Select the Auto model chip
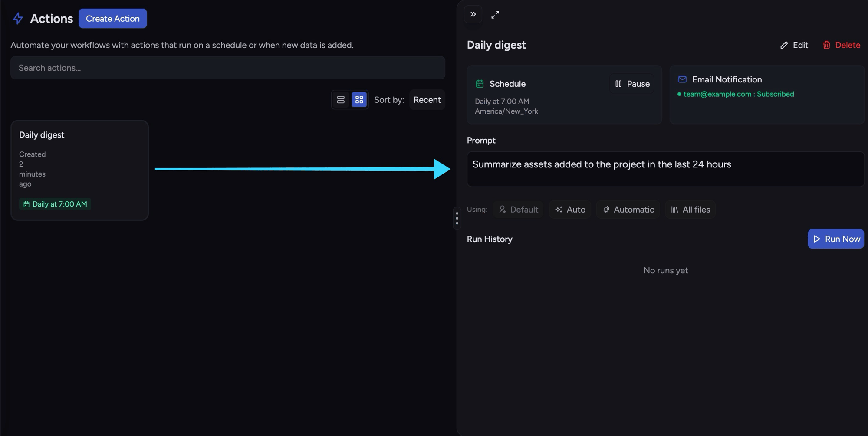 click(x=570, y=210)
